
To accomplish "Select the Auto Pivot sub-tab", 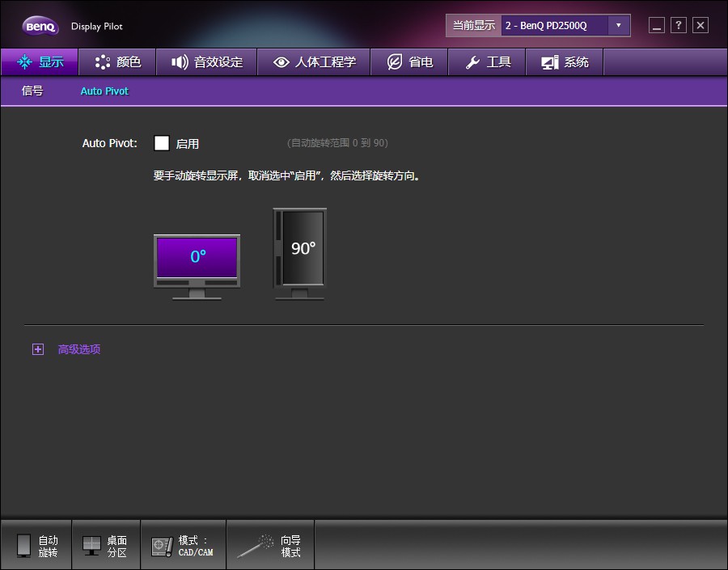I will (x=104, y=91).
